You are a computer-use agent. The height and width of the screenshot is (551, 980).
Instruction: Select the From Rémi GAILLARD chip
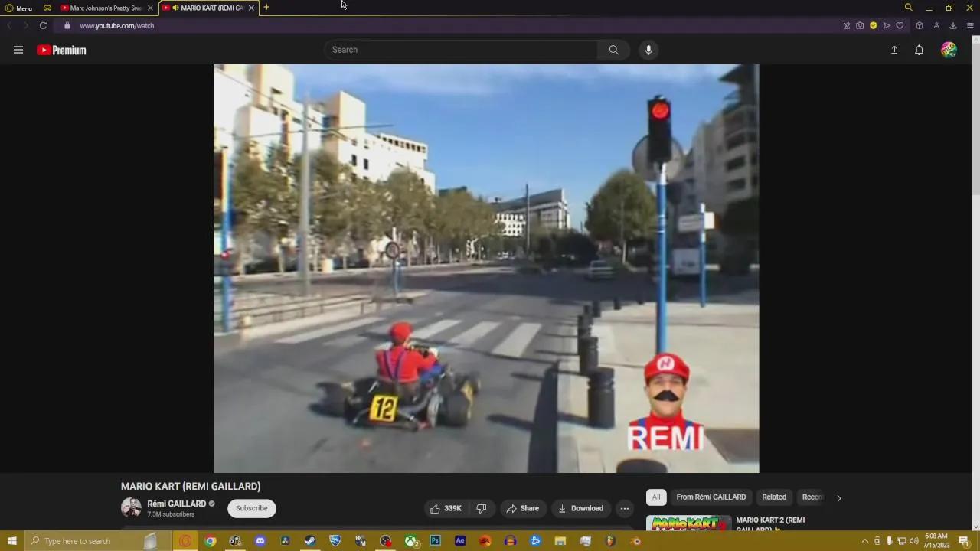point(711,497)
